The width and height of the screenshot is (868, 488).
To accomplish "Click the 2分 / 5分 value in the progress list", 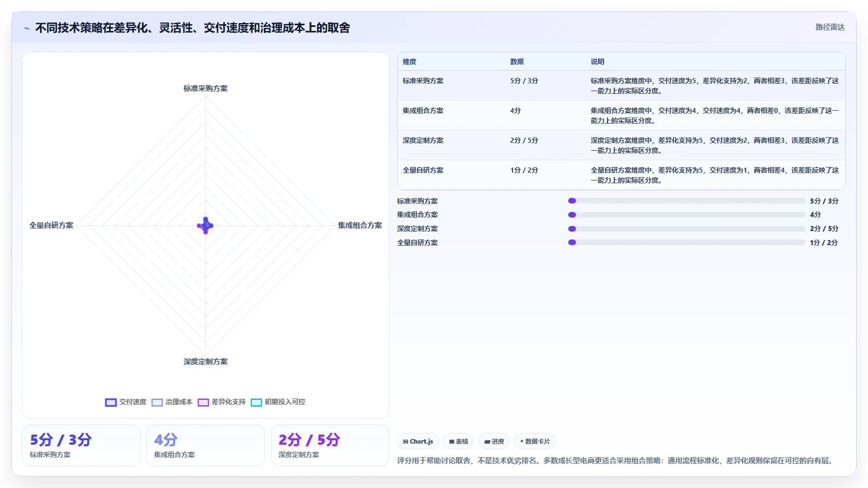I will point(824,229).
